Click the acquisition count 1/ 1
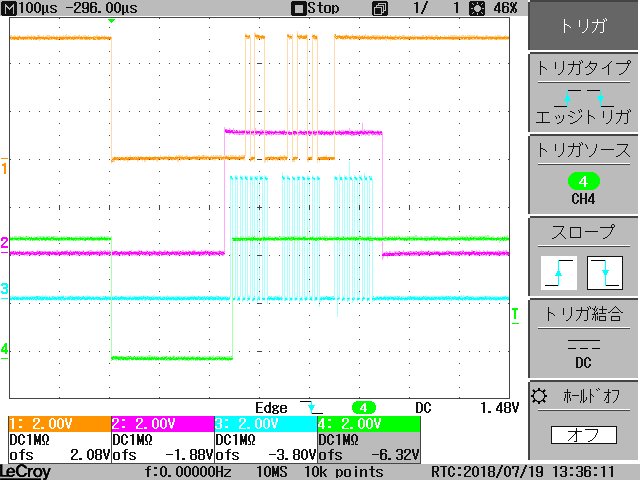 pos(437,8)
